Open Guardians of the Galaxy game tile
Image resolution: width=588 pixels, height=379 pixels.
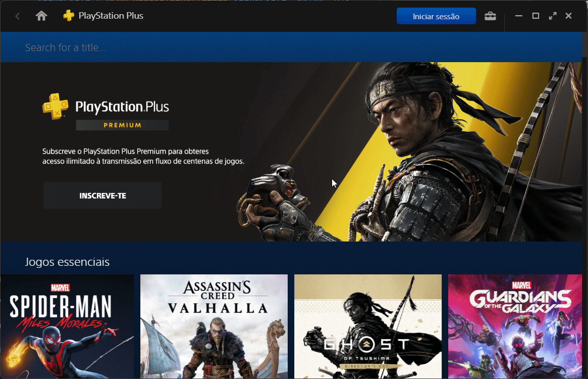[x=515, y=326]
